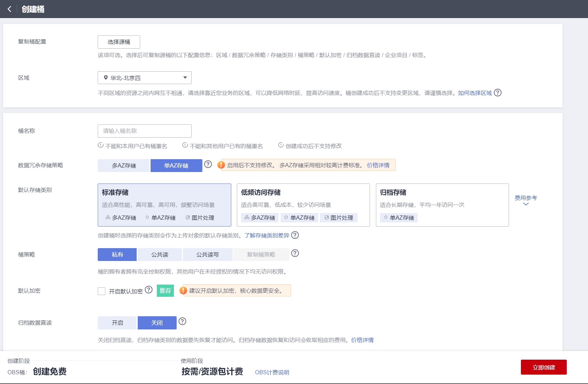The width and height of the screenshot is (588, 384).
Task: Click 单AZ存储 icon in 标准存储 card
Action: point(147,218)
